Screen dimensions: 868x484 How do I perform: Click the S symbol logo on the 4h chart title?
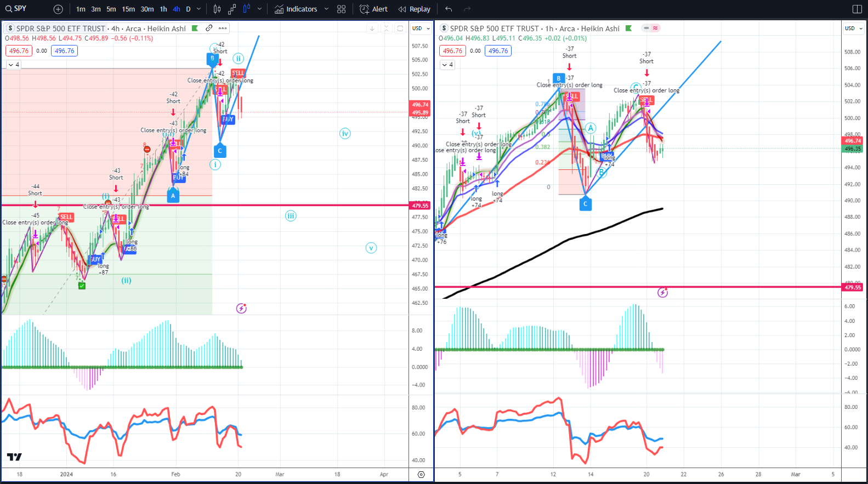[x=10, y=29]
